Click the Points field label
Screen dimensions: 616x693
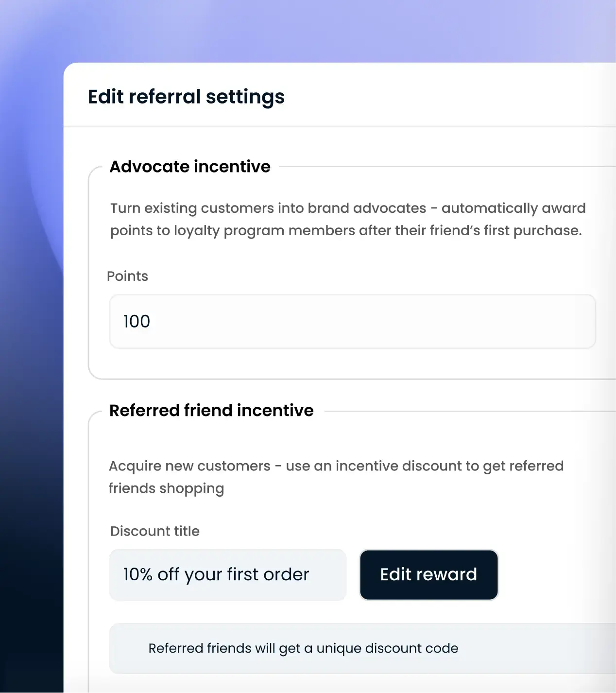[128, 276]
